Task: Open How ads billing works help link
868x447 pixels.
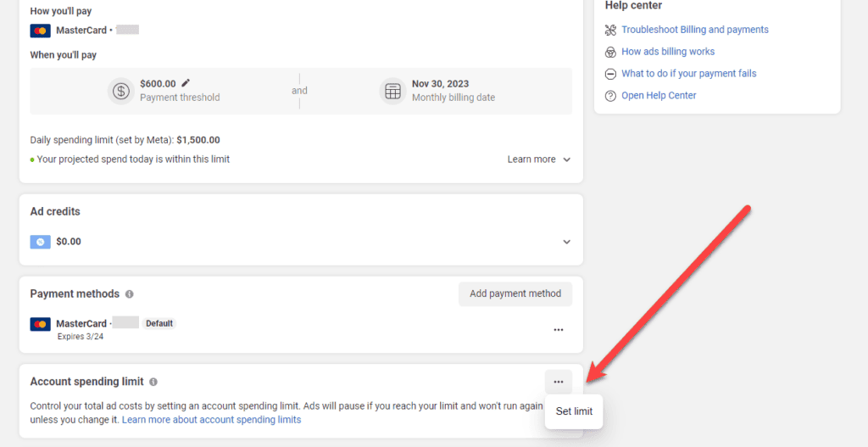Action: [x=667, y=52]
